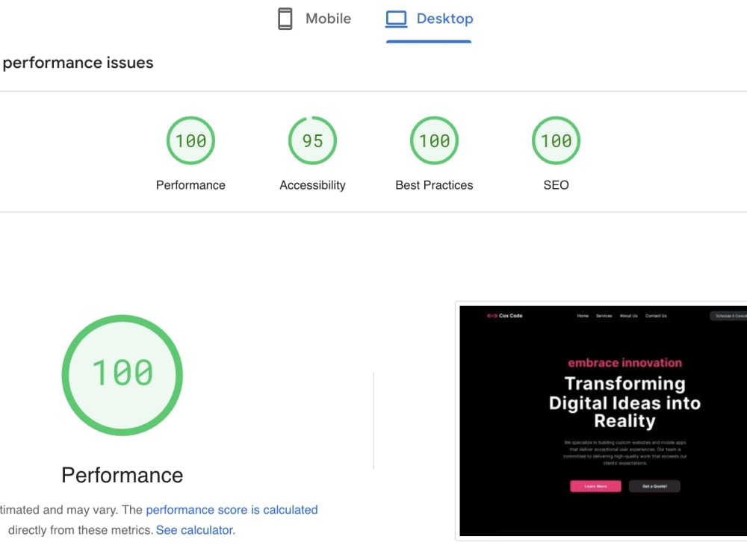Click 'About Us' nav item in preview
Image resolution: width=747 pixels, height=560 pixels.
click(628, 316)
